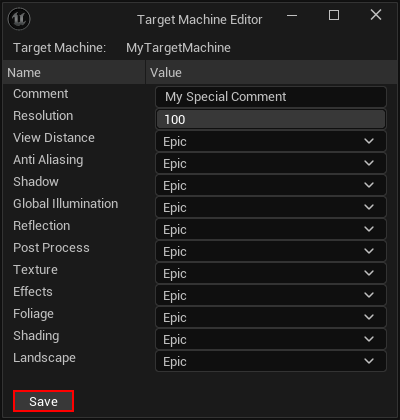Edit the Comment text field

(271, 97)
